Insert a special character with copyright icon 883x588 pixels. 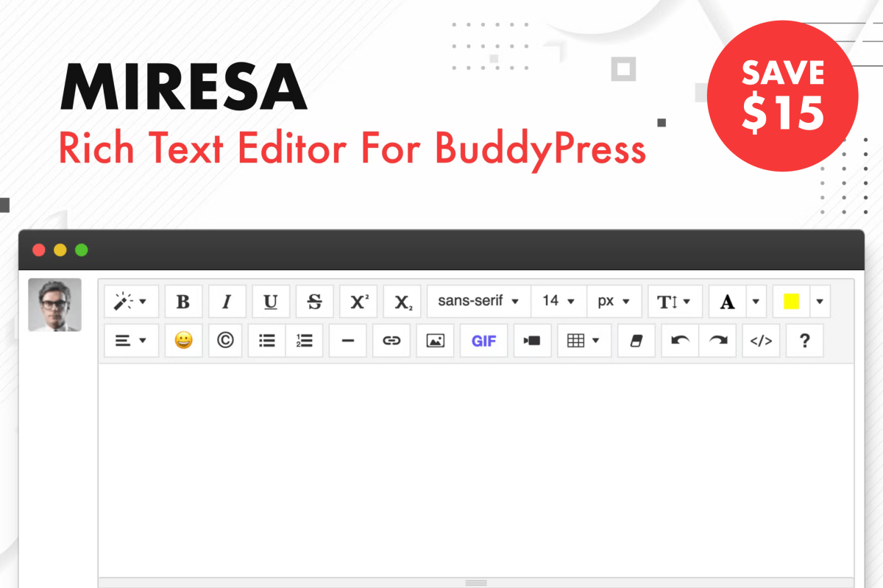pos(225,341)
